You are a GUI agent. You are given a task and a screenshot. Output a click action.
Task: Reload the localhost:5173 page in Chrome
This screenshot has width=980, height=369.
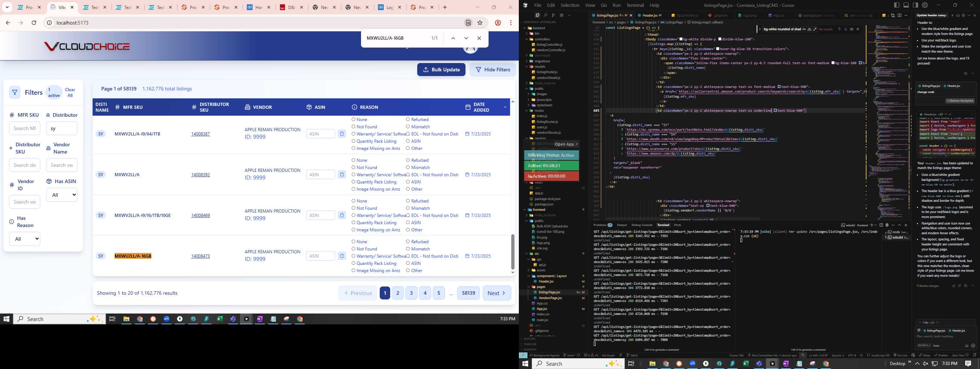pos(34,23)
